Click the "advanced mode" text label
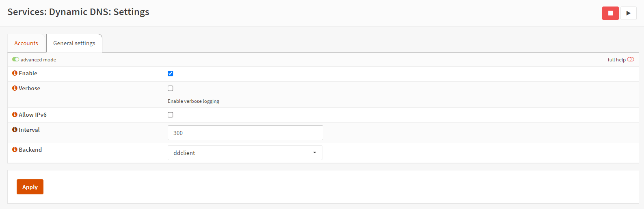The width and height of the screenshot is (644, 209). (x=39, y=60)
